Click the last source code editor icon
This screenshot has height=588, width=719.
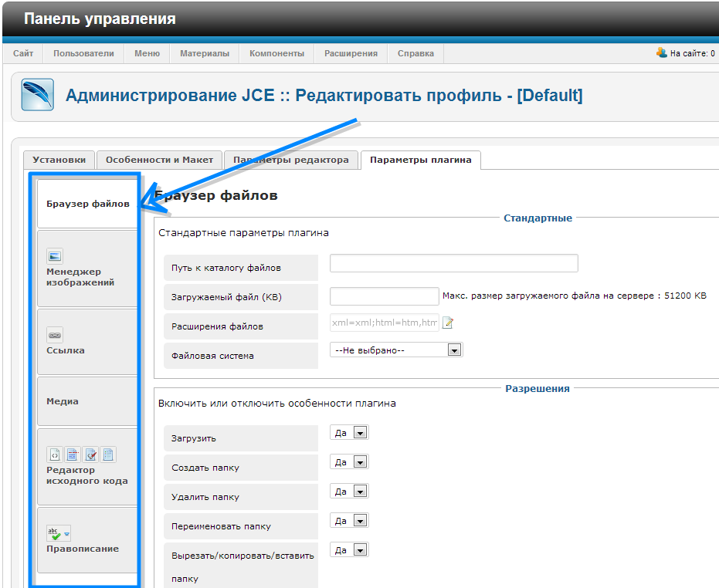point(109,455)
